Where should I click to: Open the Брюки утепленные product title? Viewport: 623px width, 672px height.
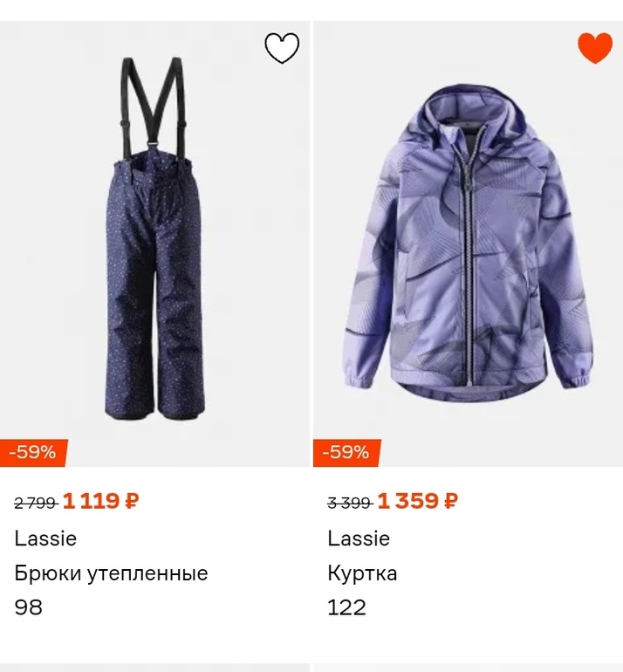pos(111,573)
